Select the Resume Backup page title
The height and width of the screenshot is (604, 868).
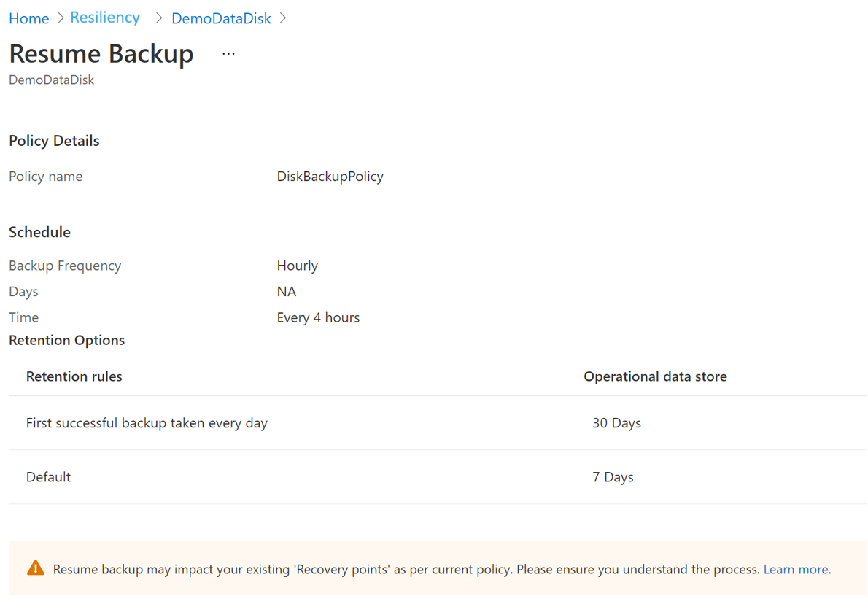[x=101, y=54]
